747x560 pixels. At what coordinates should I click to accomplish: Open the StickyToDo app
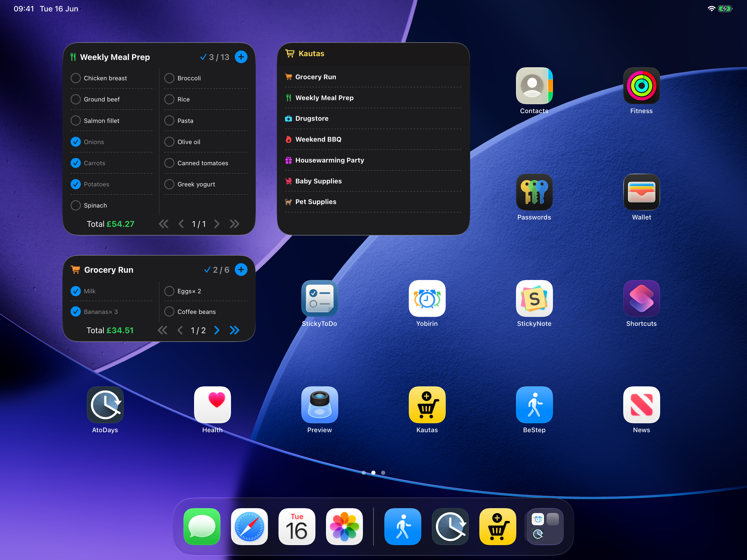[x=319, y=298]
